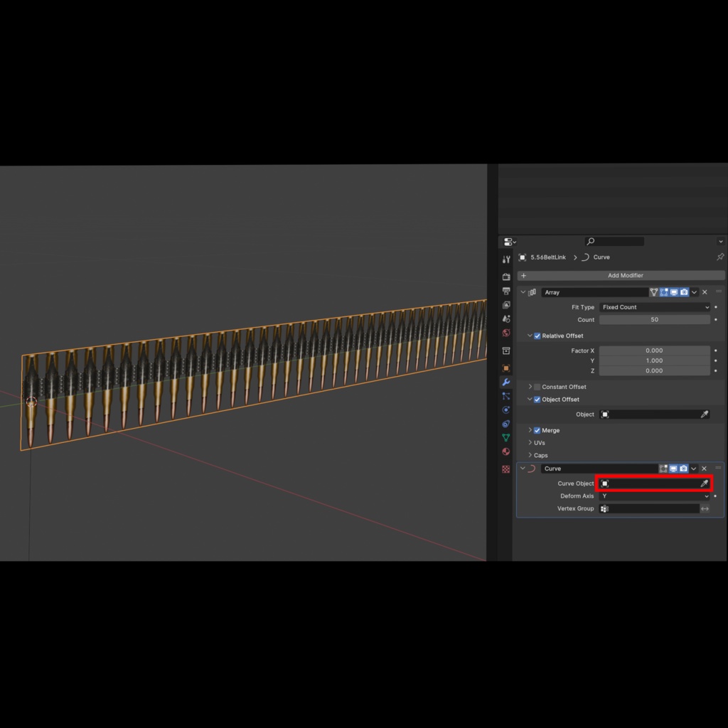Screen dimensions: 728x728
Task: Pick Object Offset with the eyedropper
Action: click(x=705, y=414)
